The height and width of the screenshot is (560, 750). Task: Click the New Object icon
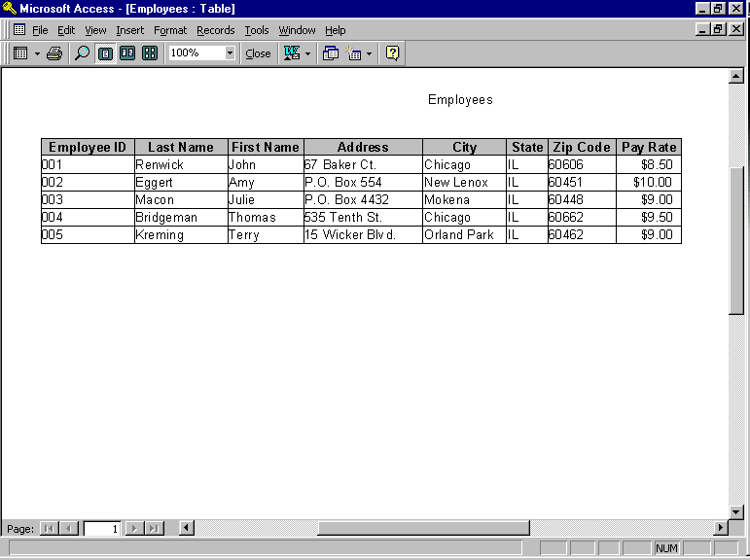coord(353,53)
